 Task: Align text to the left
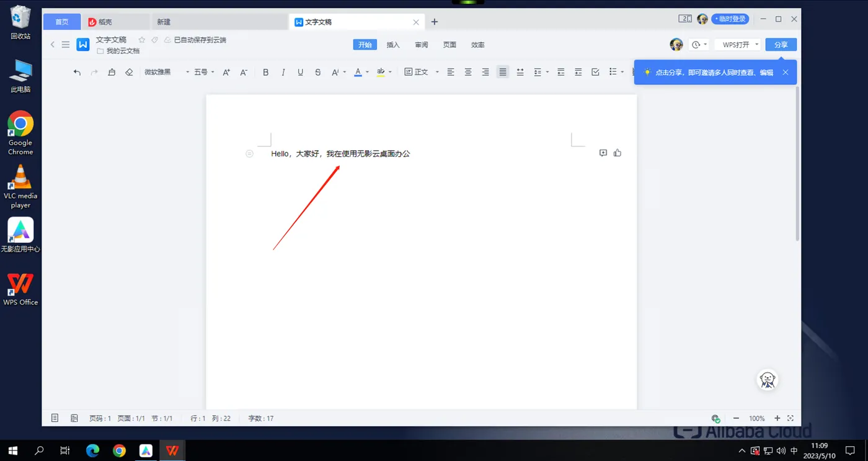point(451,72)
